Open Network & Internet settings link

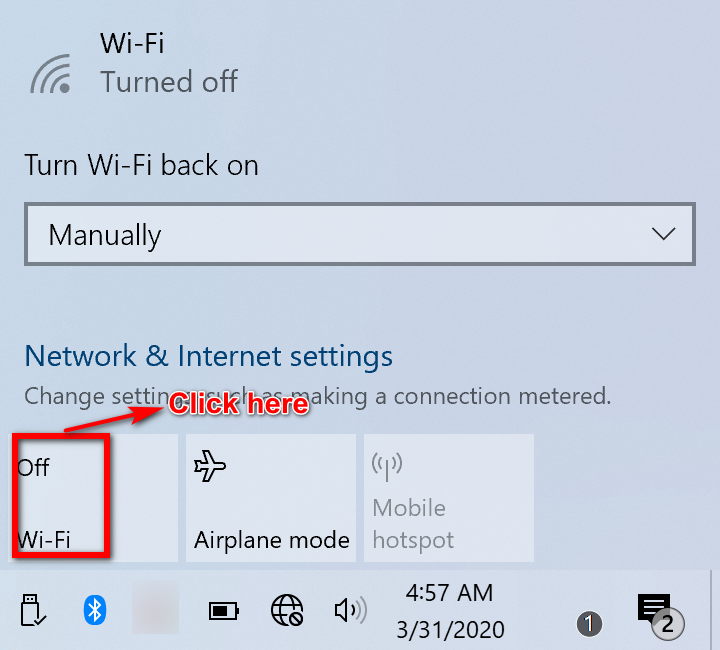coord(209,356)
